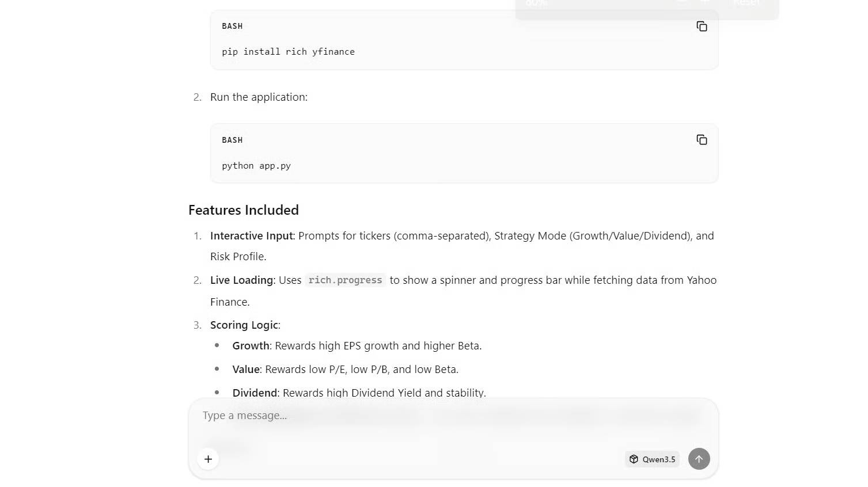The height and width of the screenshot is (487, 868).
Task: Click the Features Included heading
Action: coord(243,210)
